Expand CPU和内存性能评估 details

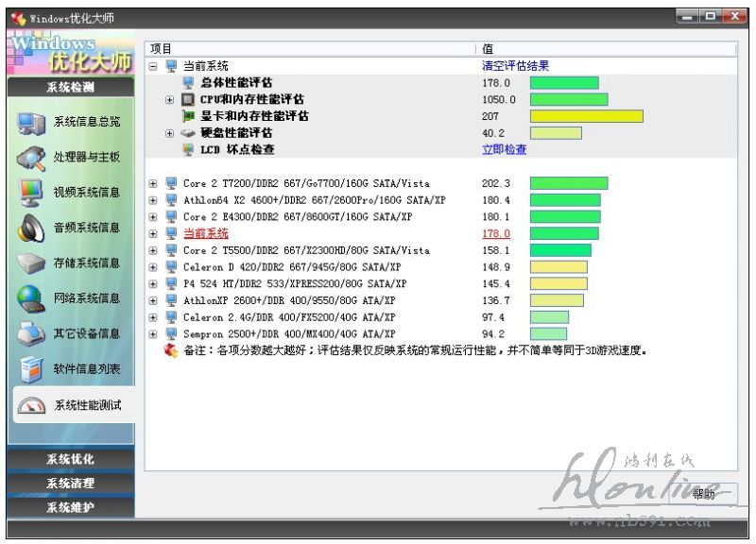click(169, 100)
